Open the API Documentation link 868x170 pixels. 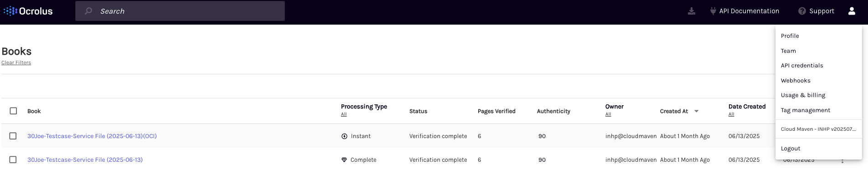749,11
